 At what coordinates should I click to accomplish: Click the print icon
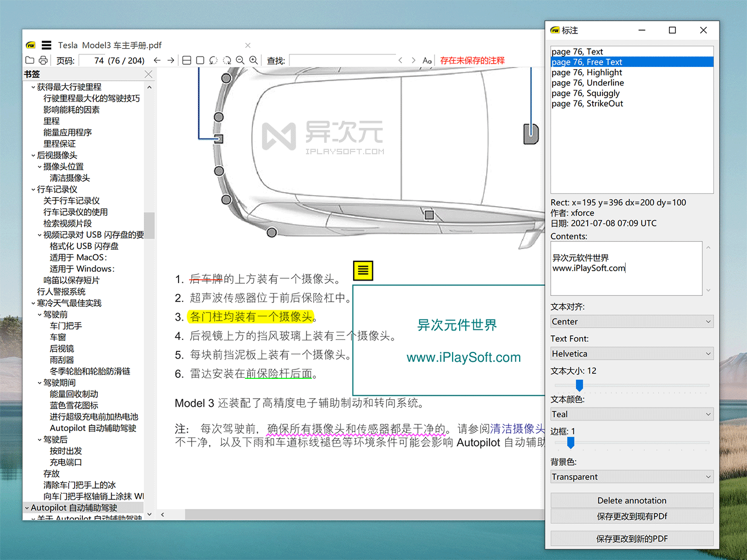43,60
